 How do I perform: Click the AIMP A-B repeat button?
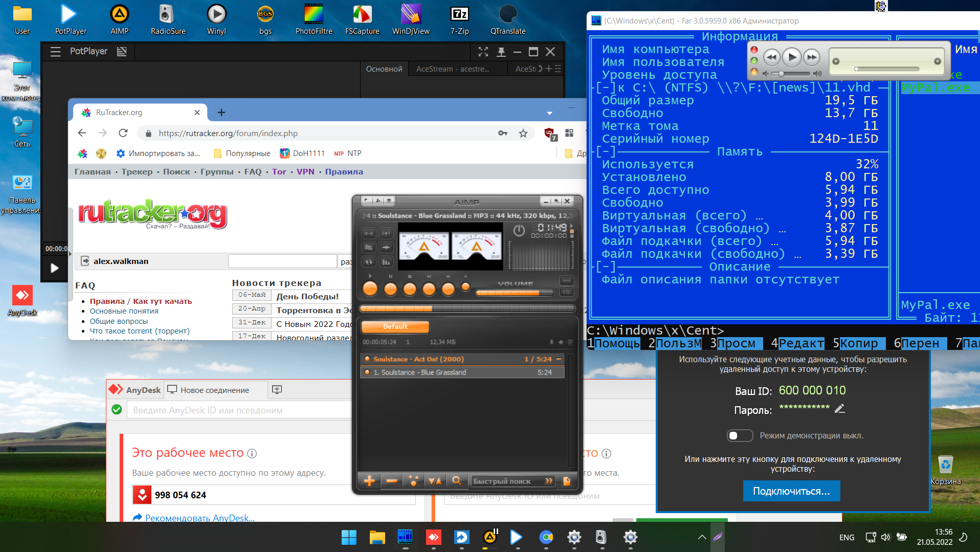(x=369, y=233)
